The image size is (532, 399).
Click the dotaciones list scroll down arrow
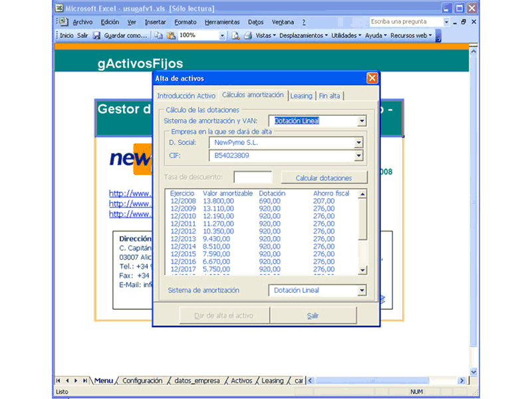coord(362,270)
